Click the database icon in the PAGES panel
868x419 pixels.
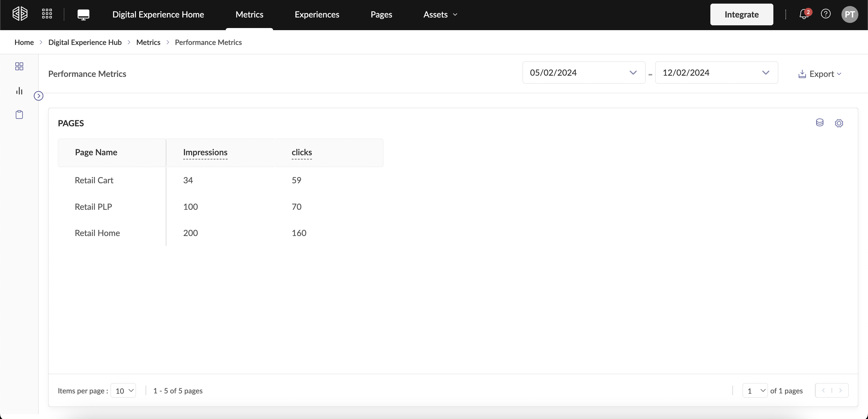(x=819, y=123)
